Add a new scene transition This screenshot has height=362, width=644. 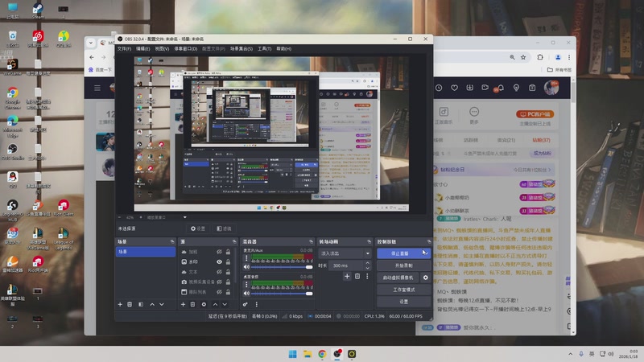[x=347, y=277]
